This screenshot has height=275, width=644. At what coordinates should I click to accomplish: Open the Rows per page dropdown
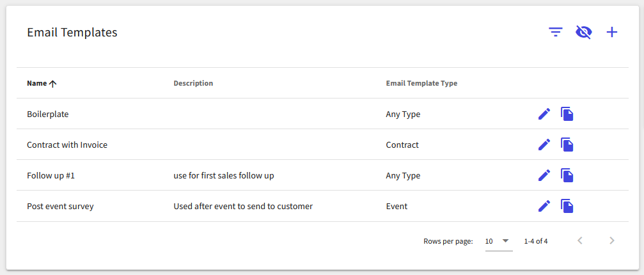[499, 241]
